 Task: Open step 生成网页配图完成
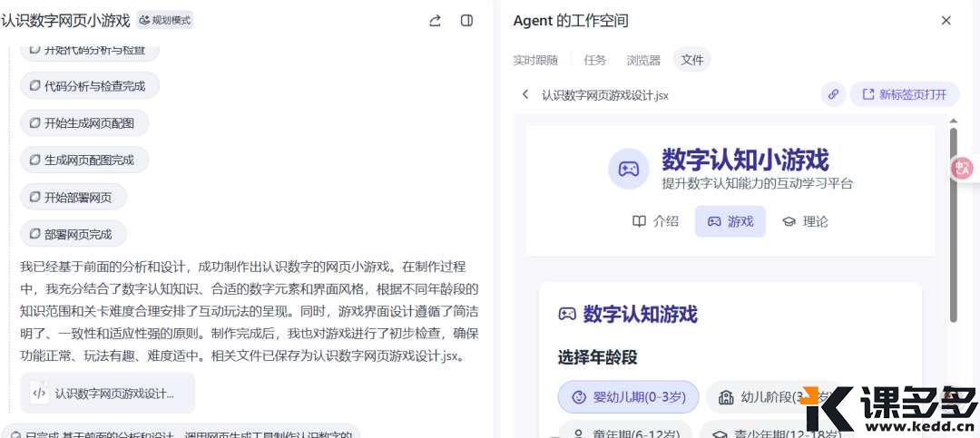click(x=84, y=160)
